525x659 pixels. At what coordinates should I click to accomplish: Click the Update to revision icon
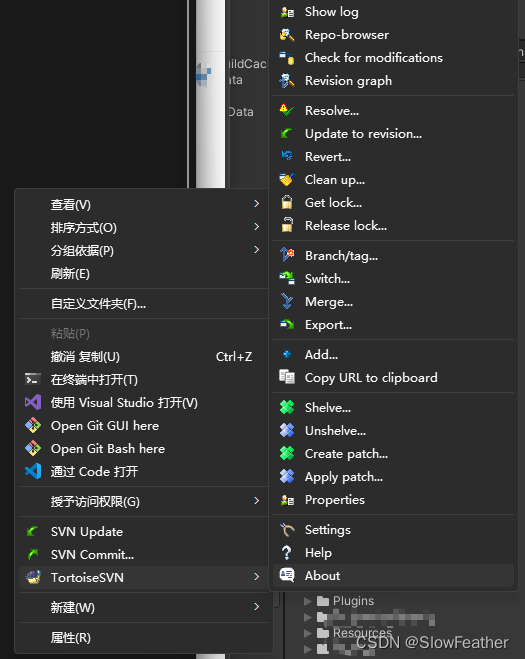point(287,134)
